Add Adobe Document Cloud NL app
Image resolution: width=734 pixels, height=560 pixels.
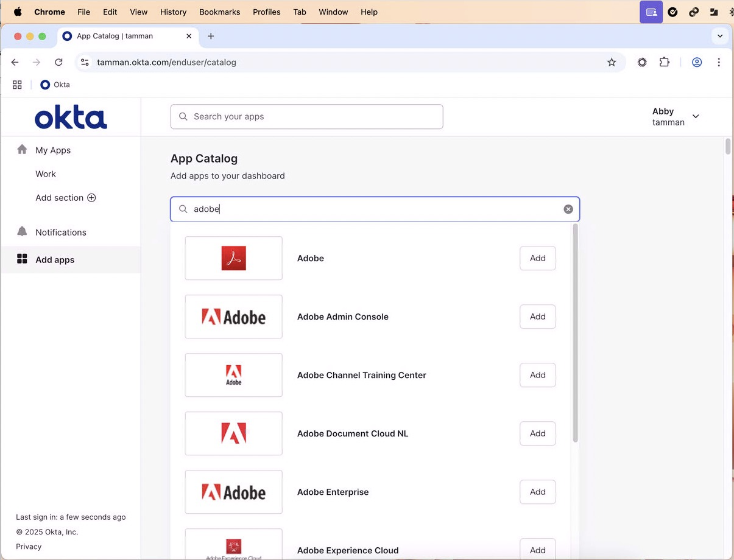[538, 433]
